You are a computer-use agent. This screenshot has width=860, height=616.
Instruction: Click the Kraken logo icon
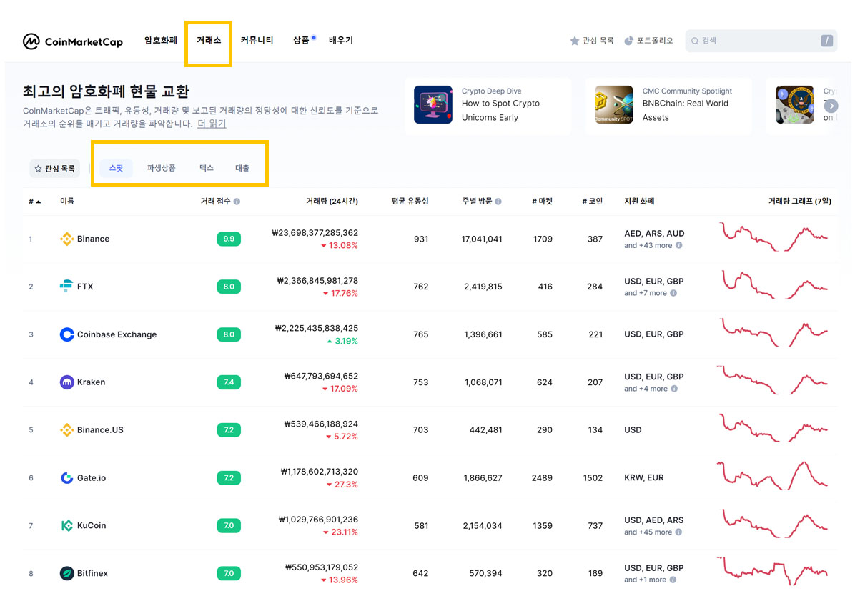click(66, 382)
